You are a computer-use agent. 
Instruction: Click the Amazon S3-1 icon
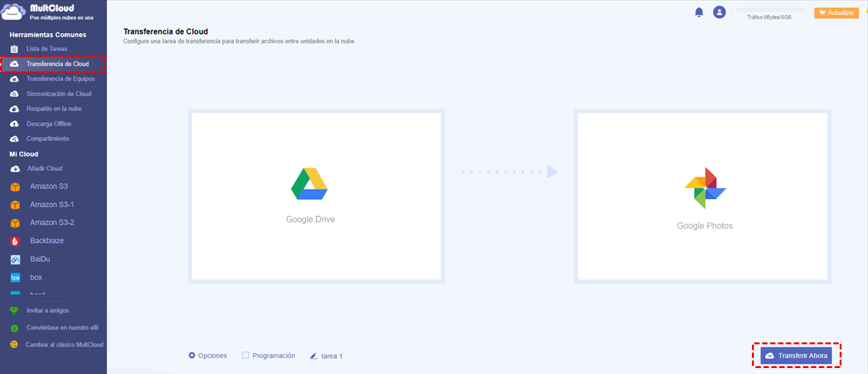[x=15, y=205]
